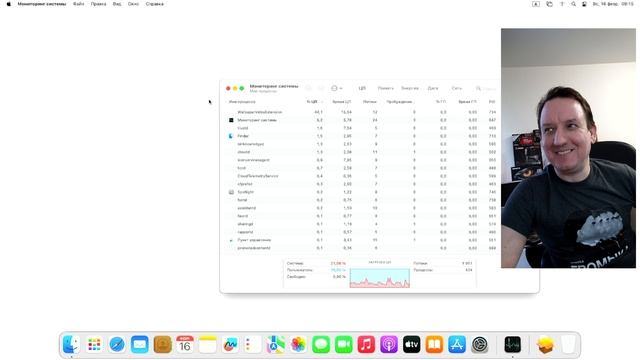Image resolution: width=640 pixels, height=360 pixels.
Task: Click the webcam video overlay
Action: pos(568,148)
